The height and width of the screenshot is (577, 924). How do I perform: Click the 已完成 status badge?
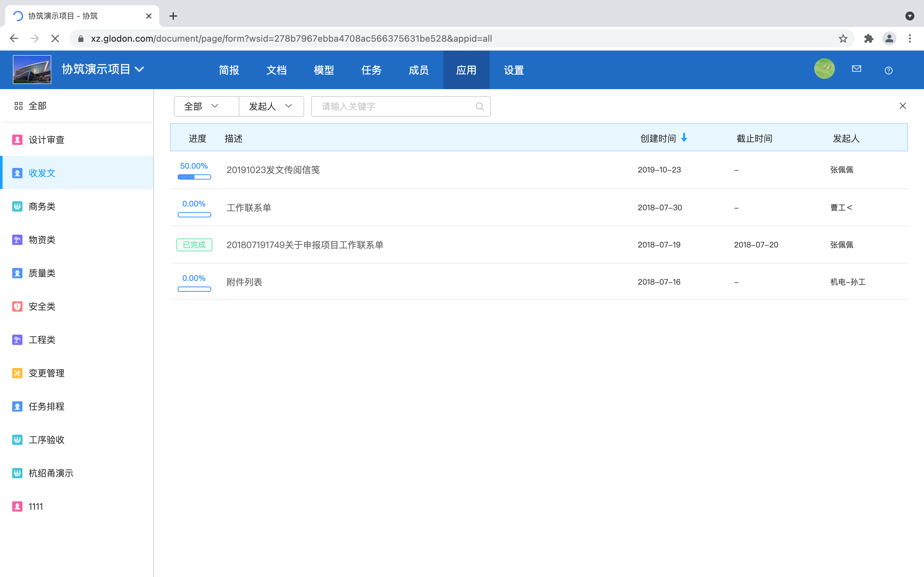coord(194,245)
